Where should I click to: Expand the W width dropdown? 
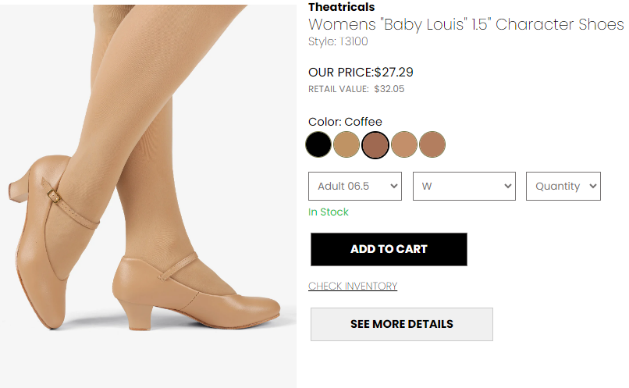(464, 186)
